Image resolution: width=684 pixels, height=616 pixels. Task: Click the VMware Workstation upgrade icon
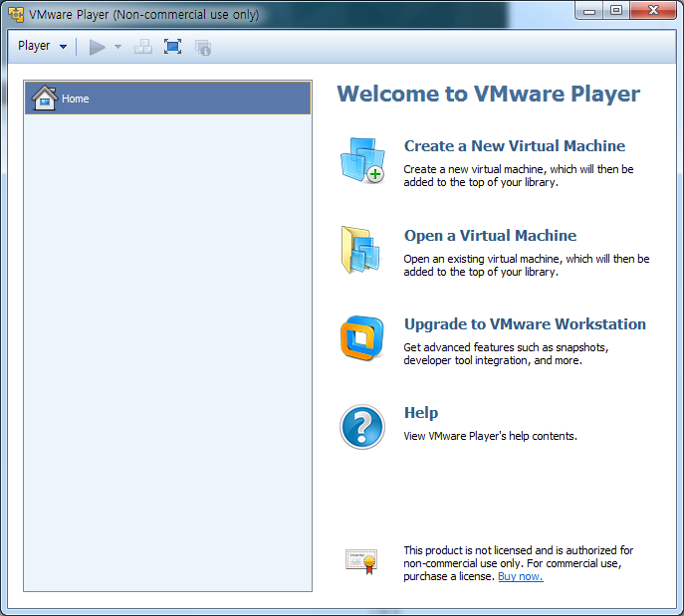[x=362, y=338]
